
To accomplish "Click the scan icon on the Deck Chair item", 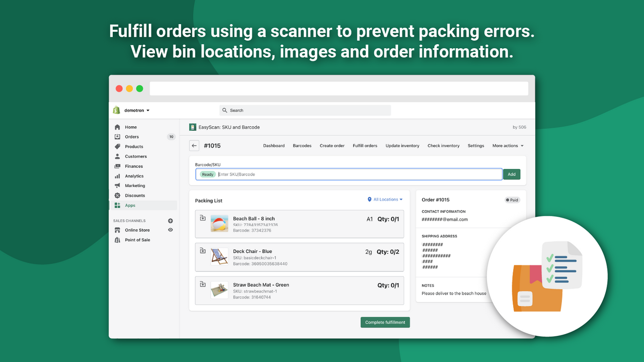I will point(203,249).
